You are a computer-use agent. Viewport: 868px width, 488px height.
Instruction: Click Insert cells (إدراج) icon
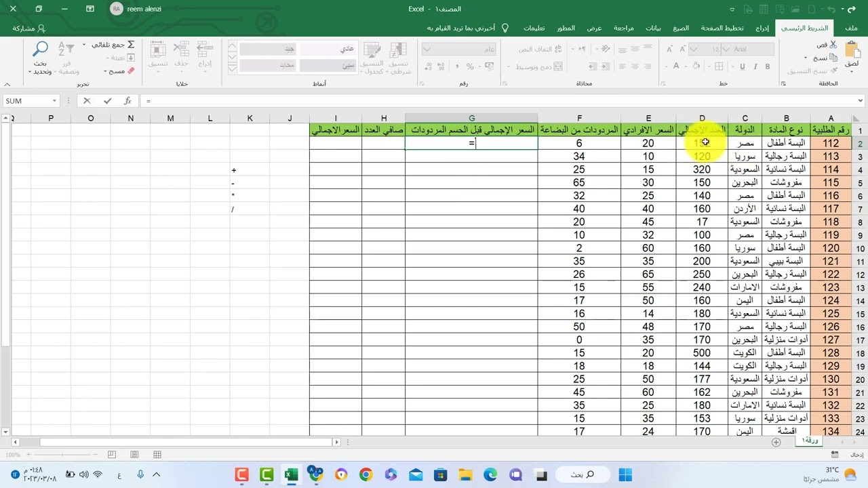coord(205,49)
